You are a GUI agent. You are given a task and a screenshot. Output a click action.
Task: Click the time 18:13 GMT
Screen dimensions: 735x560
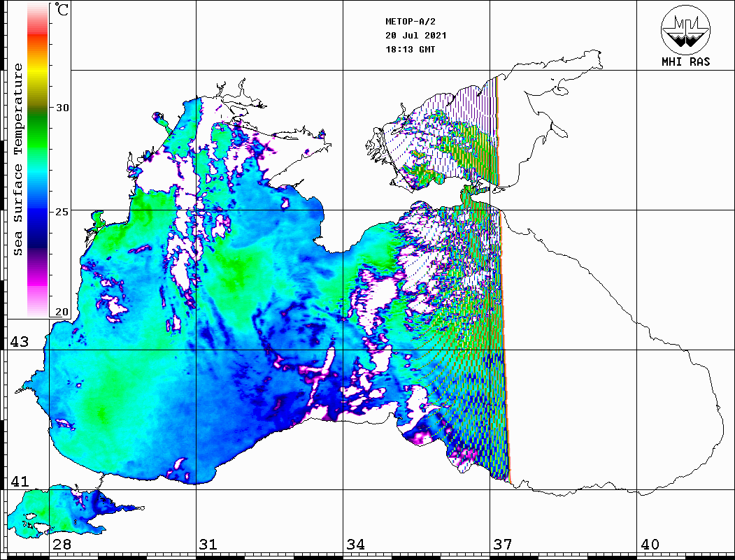tap(410, 49)
